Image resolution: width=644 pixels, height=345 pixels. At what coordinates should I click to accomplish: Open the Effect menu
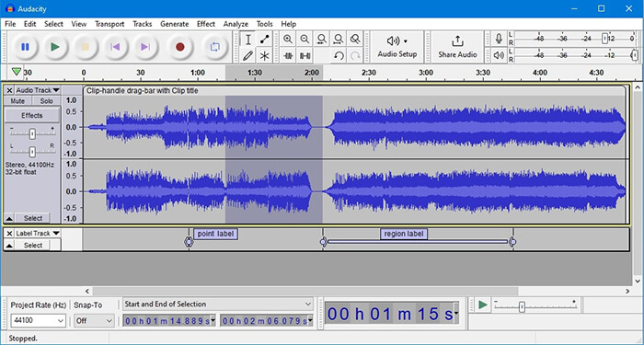[x=206, y=24]
